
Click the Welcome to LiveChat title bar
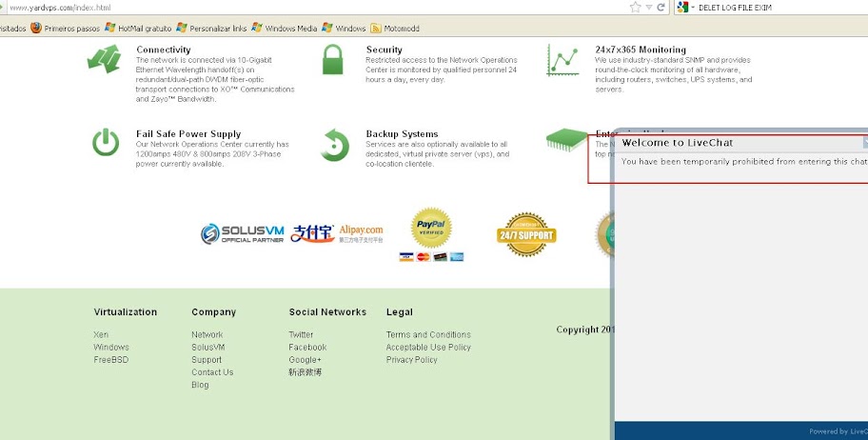(740, 143)
